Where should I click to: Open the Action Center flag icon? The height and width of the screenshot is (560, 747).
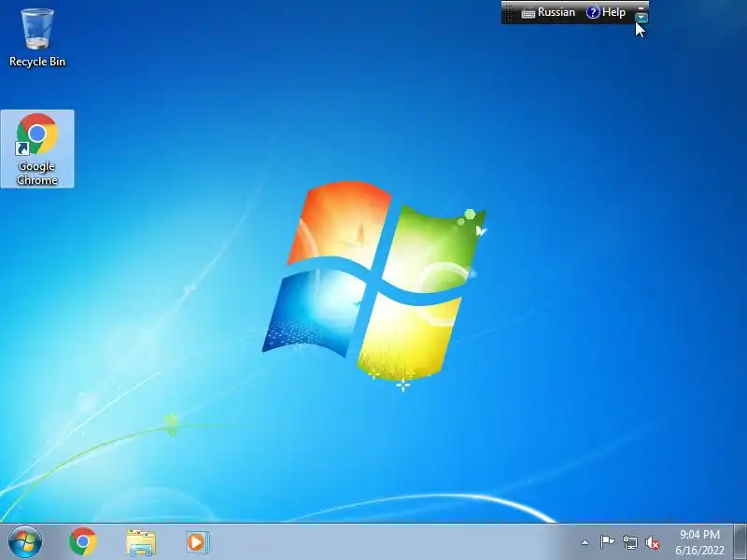point(607,542)
